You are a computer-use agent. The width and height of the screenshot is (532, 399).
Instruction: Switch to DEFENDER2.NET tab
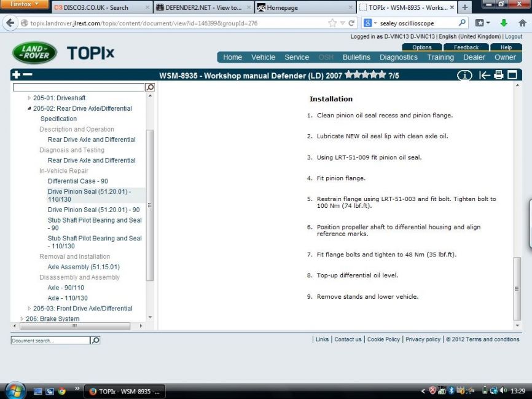tap(204, 7)
